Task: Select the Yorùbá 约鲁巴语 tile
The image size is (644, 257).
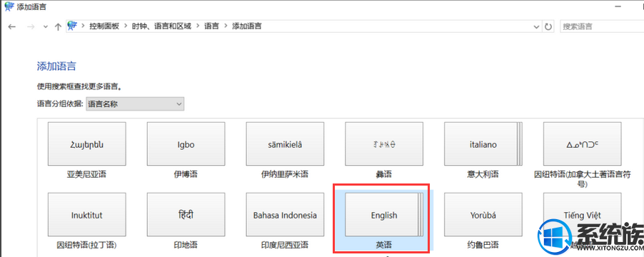Action: [x=483, y=215]
